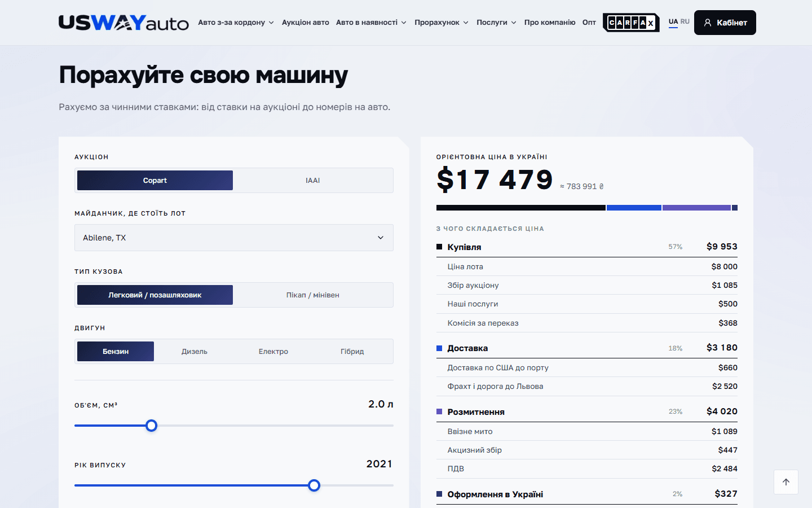Open Аукціон авто page
Image resolution: width=812 pixels, height=508 pixels.
(306, 23)
